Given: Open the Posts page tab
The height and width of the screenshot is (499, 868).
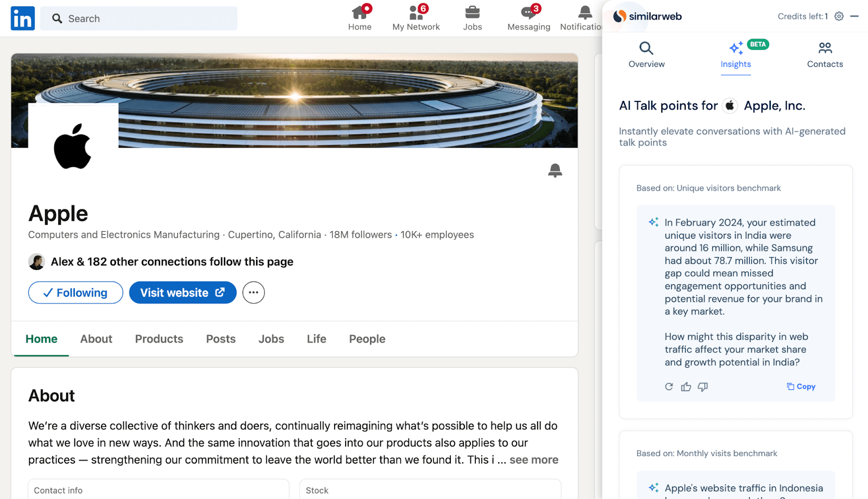Looking at the screenshot, I should point(221,339).
